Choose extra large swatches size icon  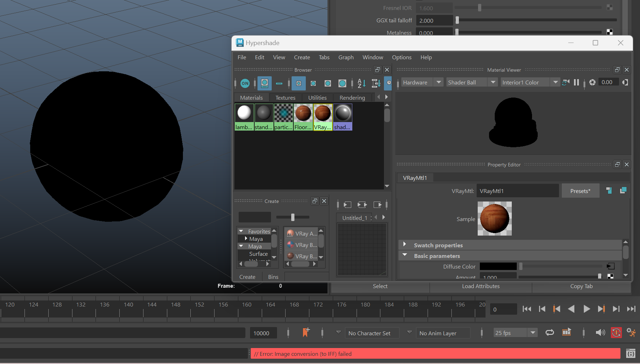pyautogui.click(x=342, y=83)
